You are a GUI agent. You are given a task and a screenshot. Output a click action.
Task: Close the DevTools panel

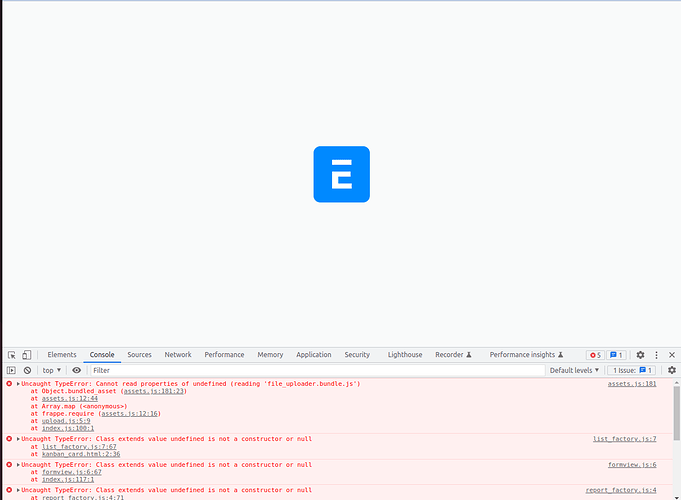(x=672, y=355)
